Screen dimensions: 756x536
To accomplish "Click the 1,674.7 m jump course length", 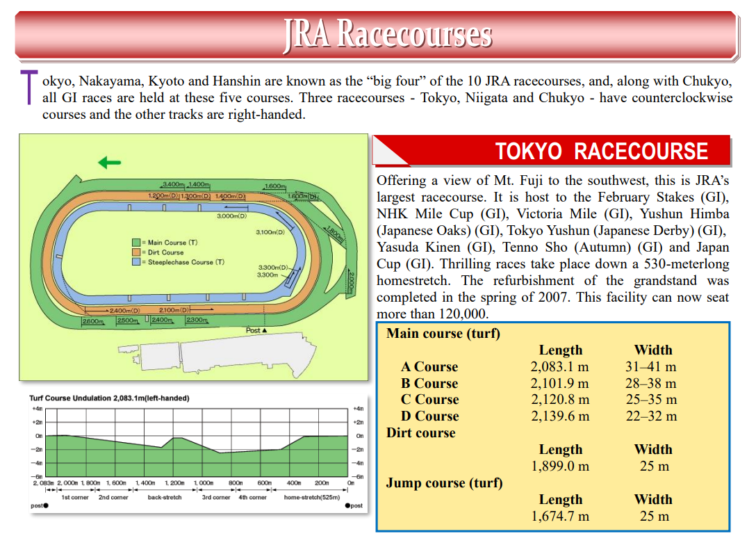I will pos(560,517).
